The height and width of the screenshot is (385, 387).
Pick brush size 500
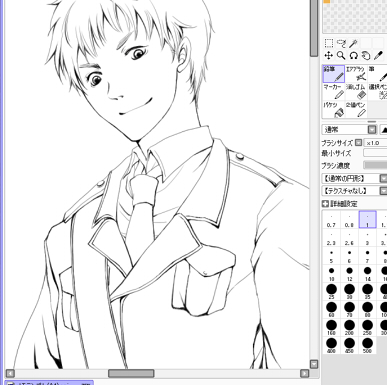click(x=367, y=346)
